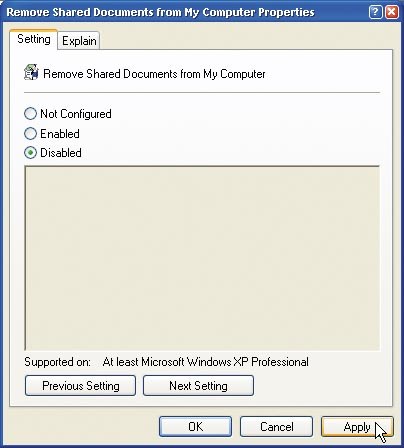Advance to the Next Setting

198,386
